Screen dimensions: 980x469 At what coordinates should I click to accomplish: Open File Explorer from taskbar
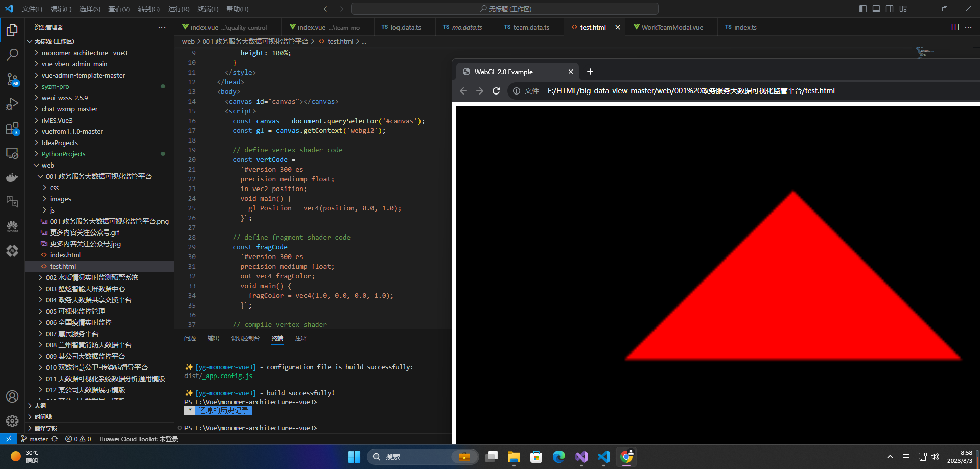pos(514,457)
